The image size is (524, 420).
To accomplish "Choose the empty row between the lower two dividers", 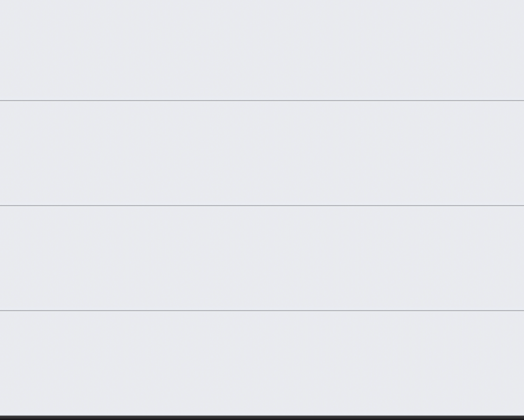I will (x=262, y=258).
